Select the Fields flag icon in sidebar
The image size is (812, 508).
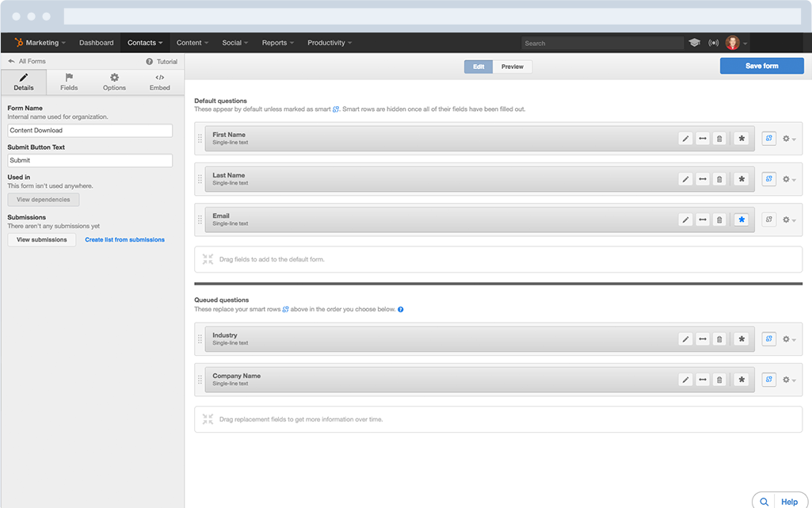69,82
